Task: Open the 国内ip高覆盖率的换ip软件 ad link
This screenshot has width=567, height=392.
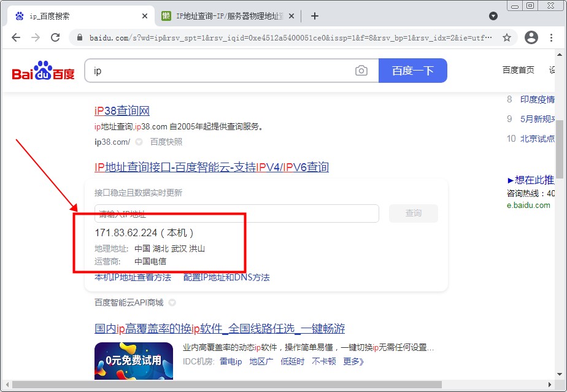Action: (220, 328)
